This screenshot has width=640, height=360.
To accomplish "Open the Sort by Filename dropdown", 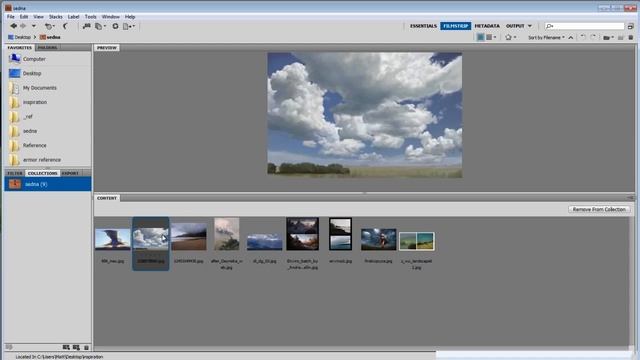I will click(546, 37).
